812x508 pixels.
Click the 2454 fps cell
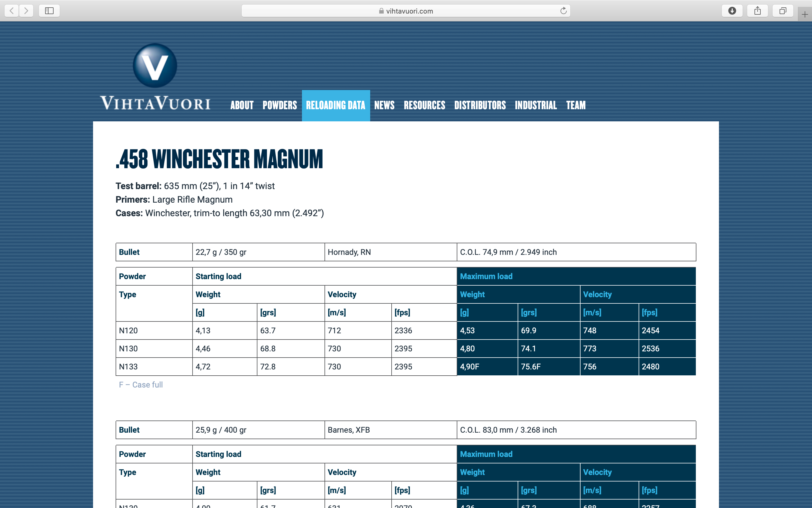tap(667, 330)
